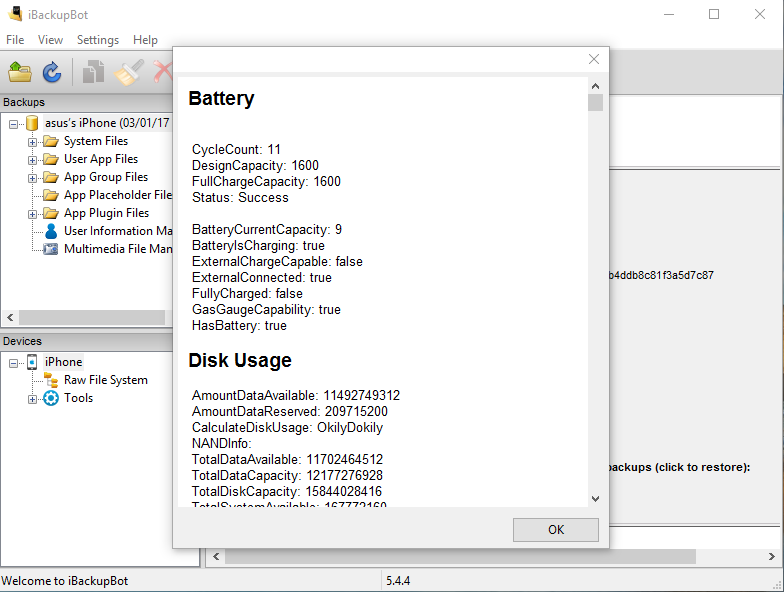Click the 5.4.4 version in status bar
The height and width of the screenshot is (592, 784).
tap(398, 581)
